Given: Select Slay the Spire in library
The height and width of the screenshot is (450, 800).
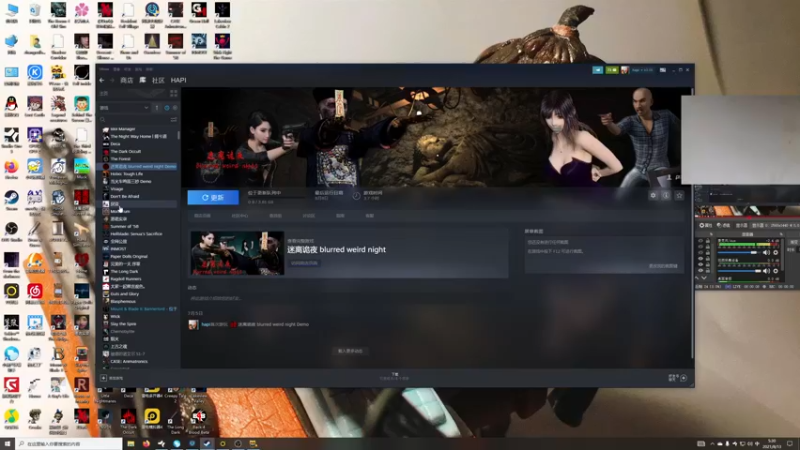Looking at the screenshot, I should pyautogui.click(x=123, y=324).
